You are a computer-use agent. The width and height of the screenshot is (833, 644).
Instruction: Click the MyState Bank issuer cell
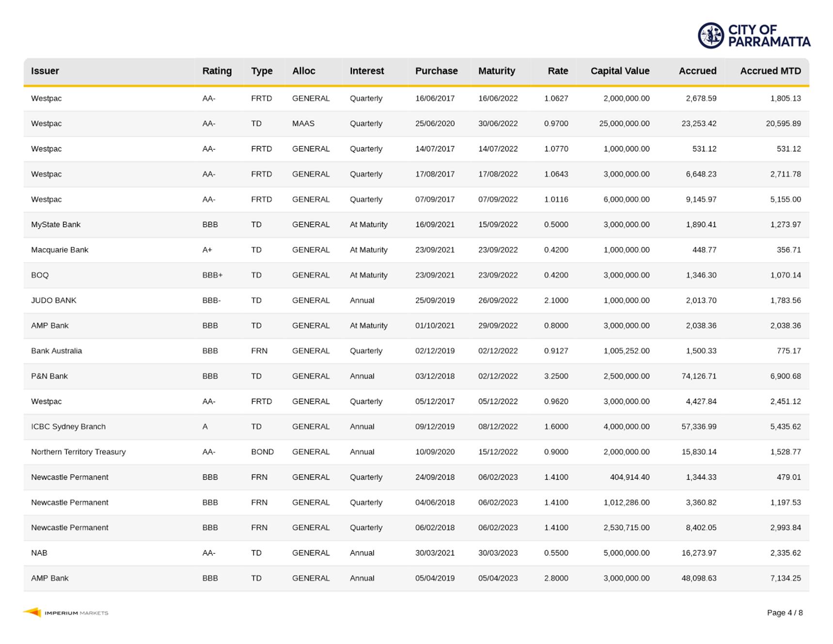(56, 224)
